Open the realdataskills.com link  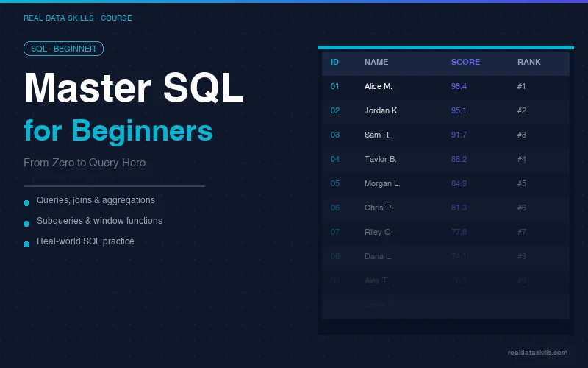click(537, 353)
